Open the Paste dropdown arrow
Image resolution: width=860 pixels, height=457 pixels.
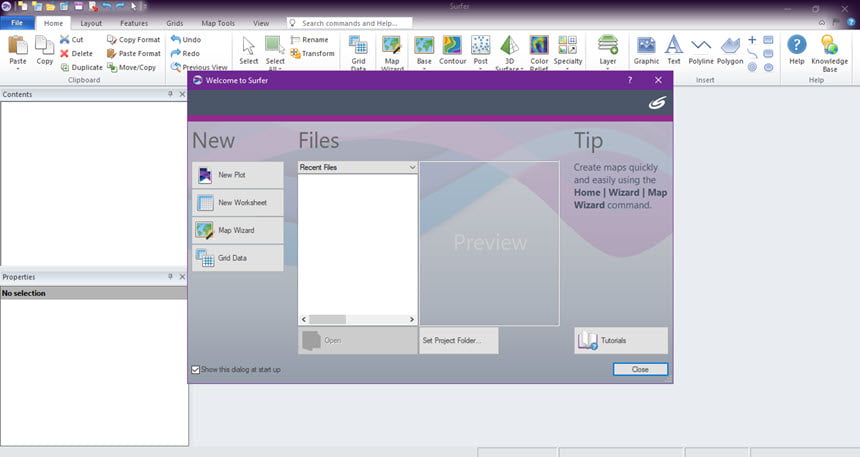[18, 69]
